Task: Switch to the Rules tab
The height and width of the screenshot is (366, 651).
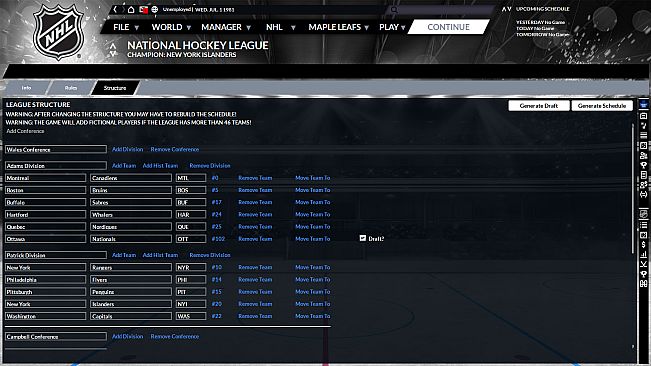Action: [71, 88]
